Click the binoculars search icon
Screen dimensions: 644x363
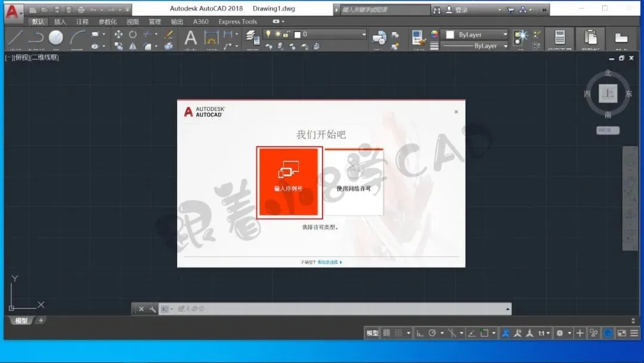pyautogui.click(x=437, y=10)
